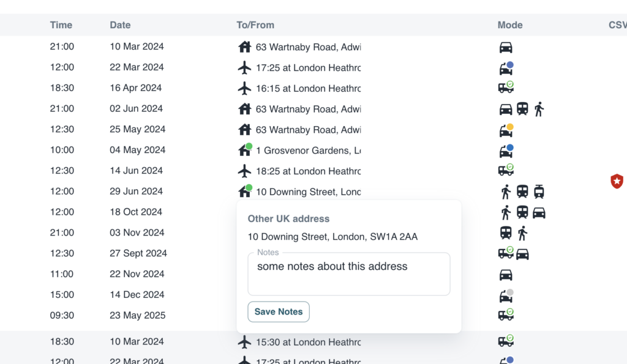Open the 15:30 at London Heathrow entry
Viewport: 627px width, 364px height.
(x=308, y=342)
